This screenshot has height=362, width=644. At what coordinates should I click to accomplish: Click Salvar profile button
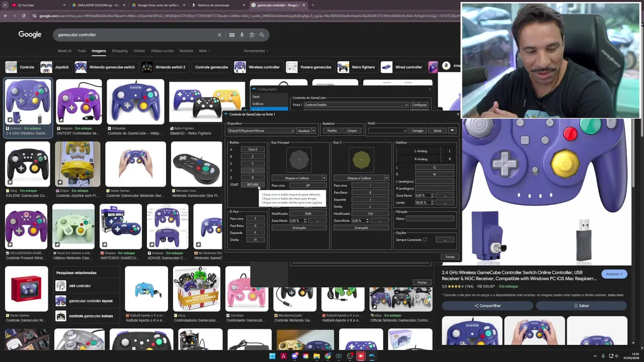pyautogui.click(x=438, y=131)
